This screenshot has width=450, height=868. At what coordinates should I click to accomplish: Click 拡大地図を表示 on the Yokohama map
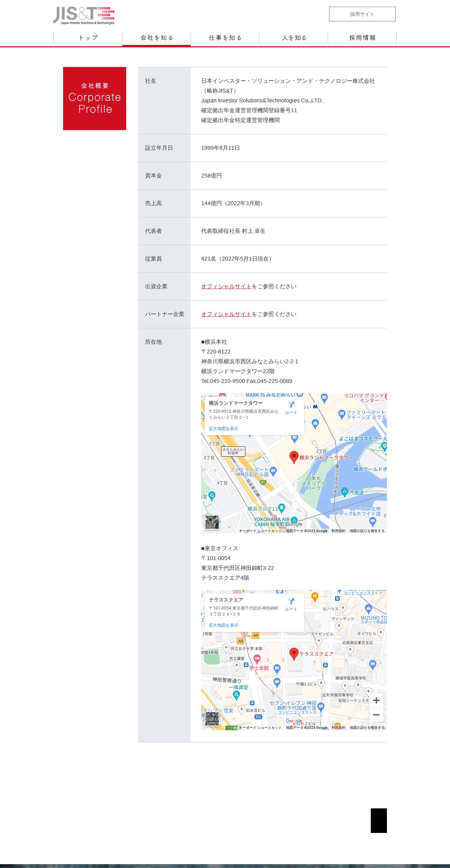click(x=223, y=429)
